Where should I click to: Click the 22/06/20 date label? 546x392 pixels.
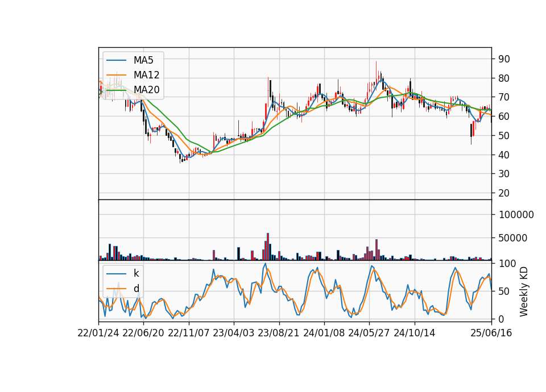(143, 333)
